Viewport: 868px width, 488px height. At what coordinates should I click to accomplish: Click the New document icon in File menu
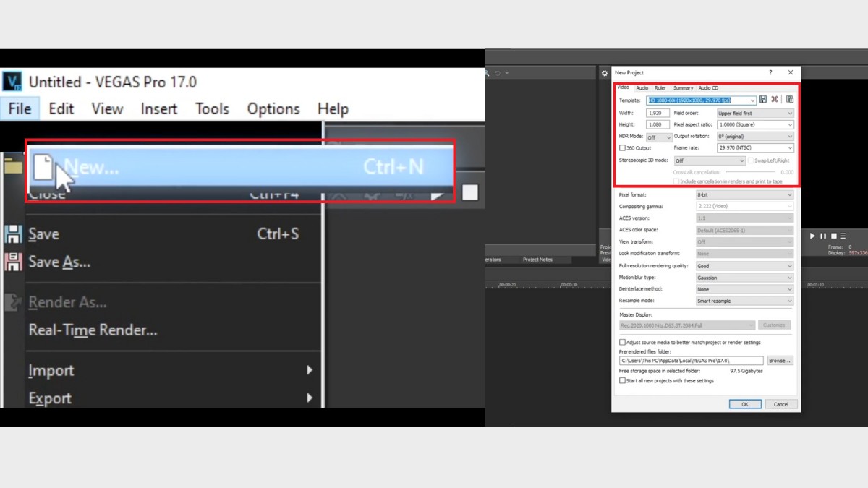click(43, 167)
